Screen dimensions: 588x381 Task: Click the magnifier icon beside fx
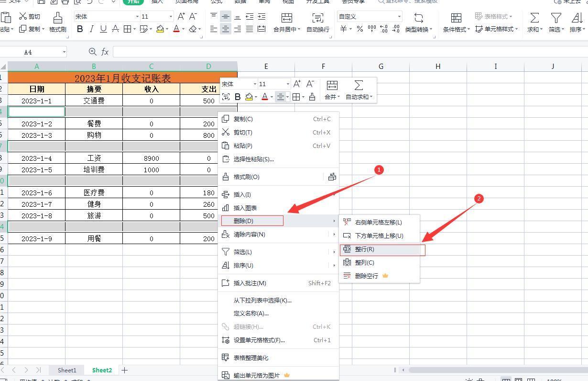point(93,52)
